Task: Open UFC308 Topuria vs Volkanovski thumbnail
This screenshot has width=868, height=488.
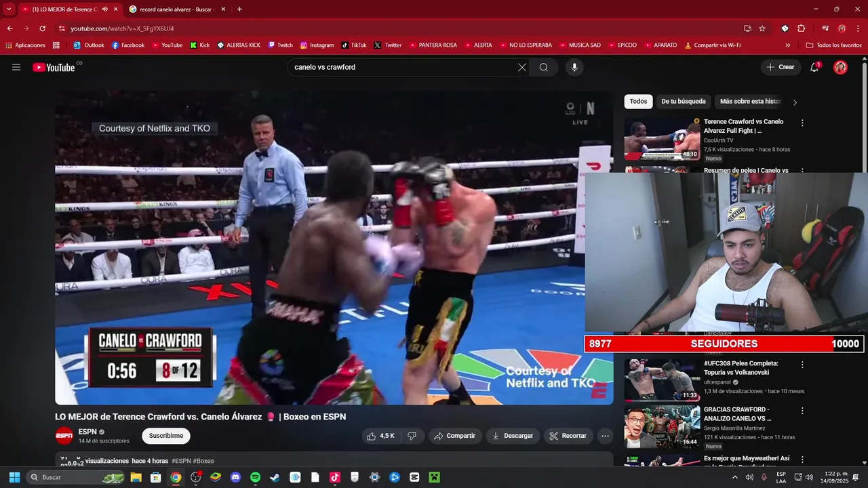Action: click(x=662, y=380)
